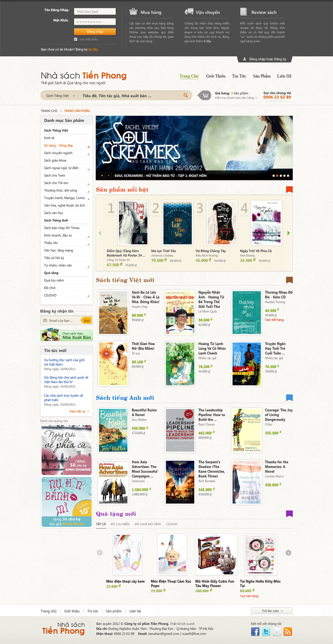
Task: Toggle the Lưu mật khẩu checkbox
Action: tap(76, 39)
